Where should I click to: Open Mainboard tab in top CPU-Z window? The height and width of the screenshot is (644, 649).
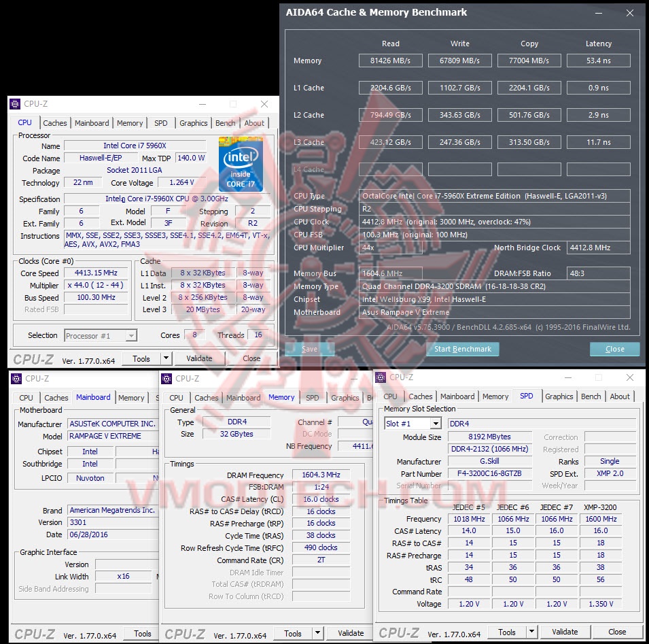point(92,123)
